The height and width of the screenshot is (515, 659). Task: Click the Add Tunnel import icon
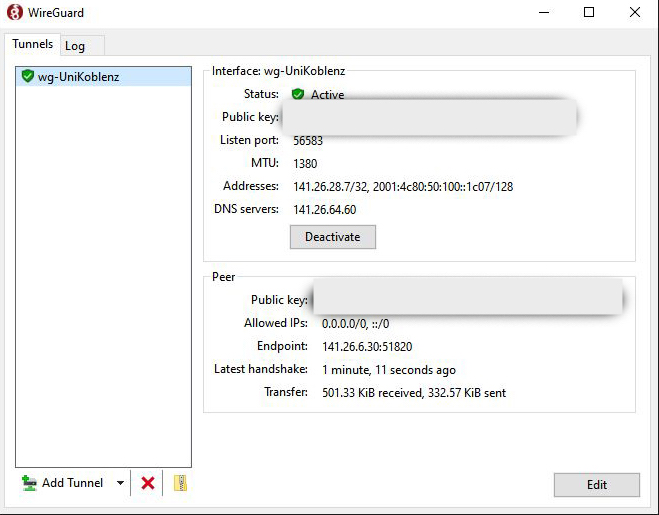click(29, 483)
